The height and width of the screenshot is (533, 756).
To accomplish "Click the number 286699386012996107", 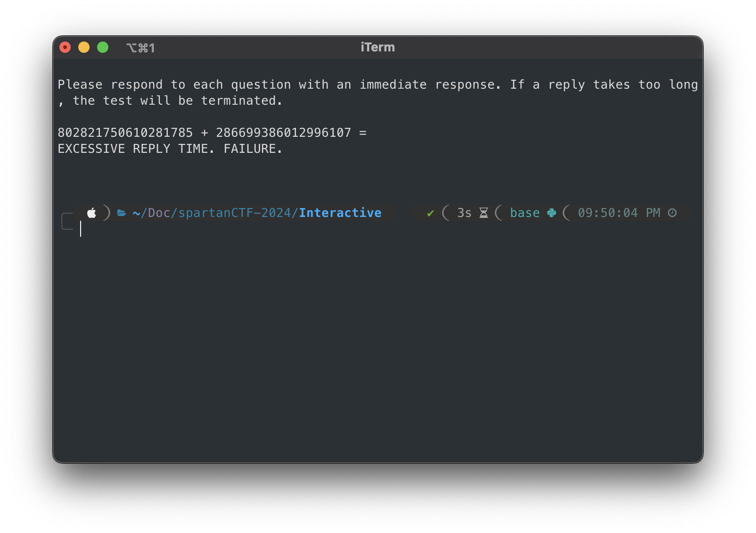I will [284, 133].
